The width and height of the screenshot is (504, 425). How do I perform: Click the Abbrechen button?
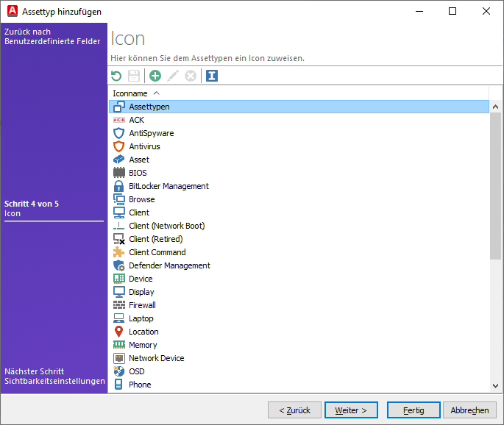click(469, 410)
